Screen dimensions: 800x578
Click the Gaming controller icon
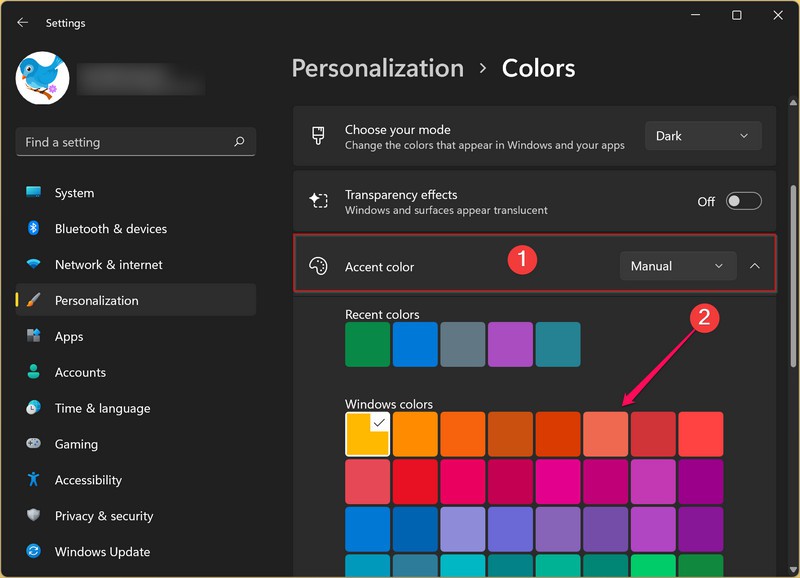(x=34, y=443)
